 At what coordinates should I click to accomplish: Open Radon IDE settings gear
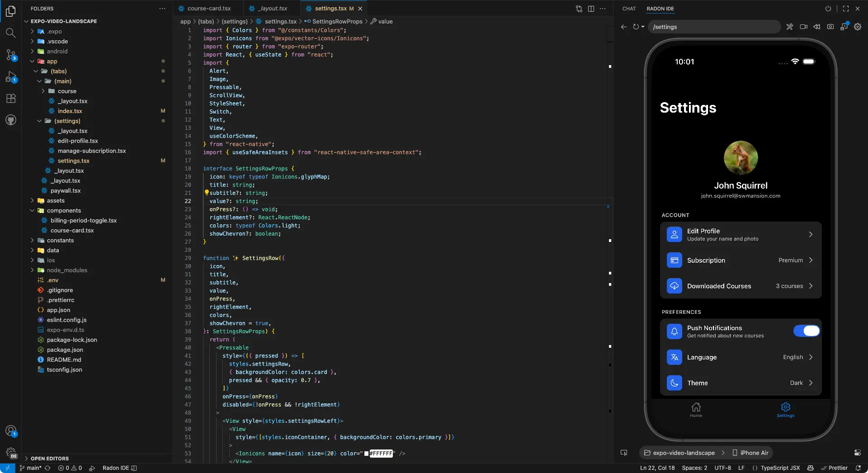tap(858, 27)
